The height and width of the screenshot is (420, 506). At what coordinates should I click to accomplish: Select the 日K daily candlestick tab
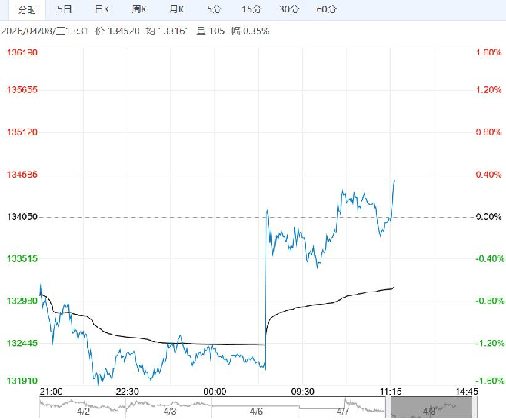click(x=102, y=9)
